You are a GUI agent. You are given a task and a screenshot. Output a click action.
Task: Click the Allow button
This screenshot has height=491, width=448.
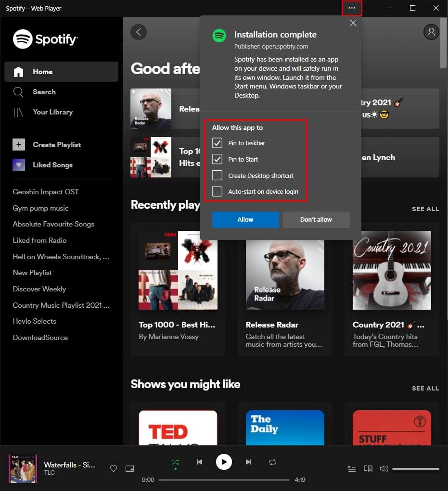[x=245, y=219]
